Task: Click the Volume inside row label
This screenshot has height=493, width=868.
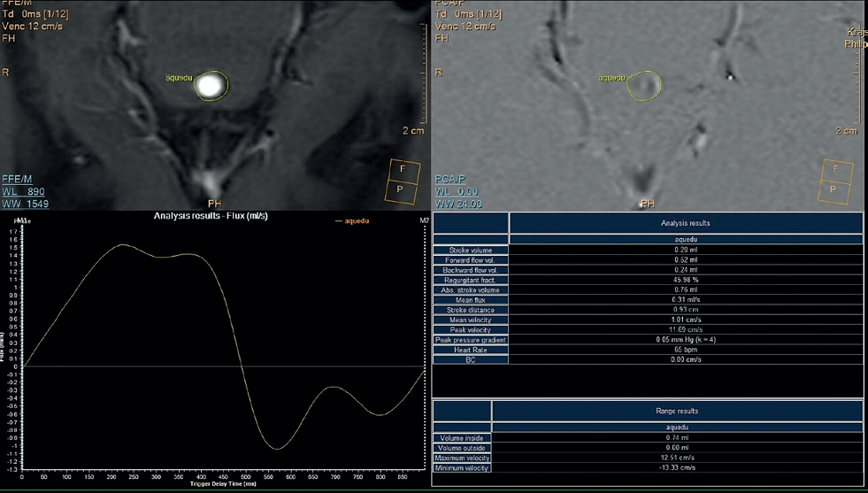Action: 462,438
